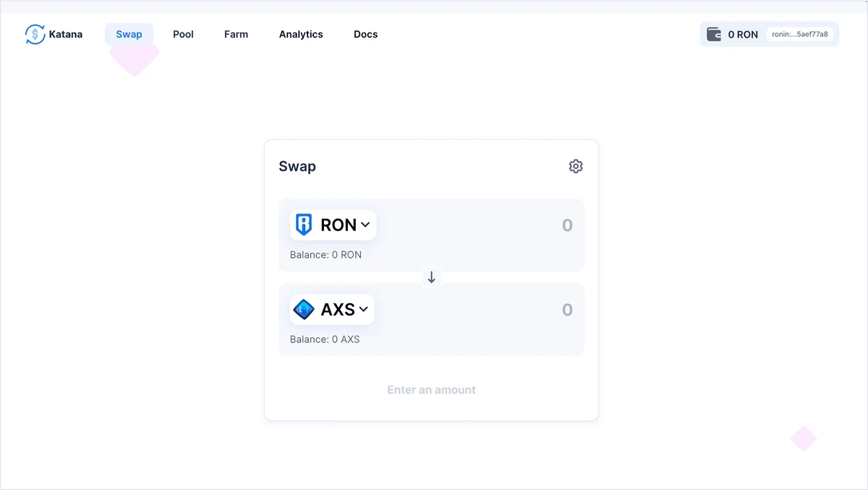Expand the AXS token chevron
Viewport: 868px width, 490px height.
click(364, 310)
